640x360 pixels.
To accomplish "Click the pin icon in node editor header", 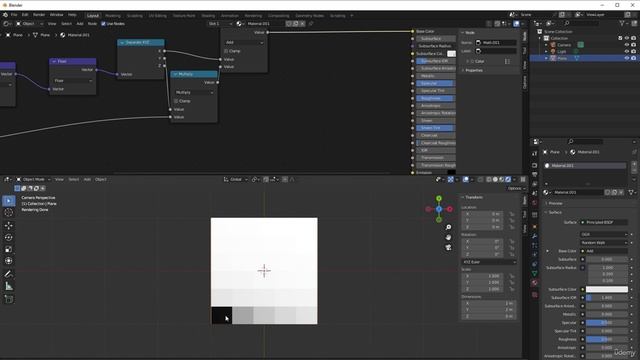I will pos(311,24).
